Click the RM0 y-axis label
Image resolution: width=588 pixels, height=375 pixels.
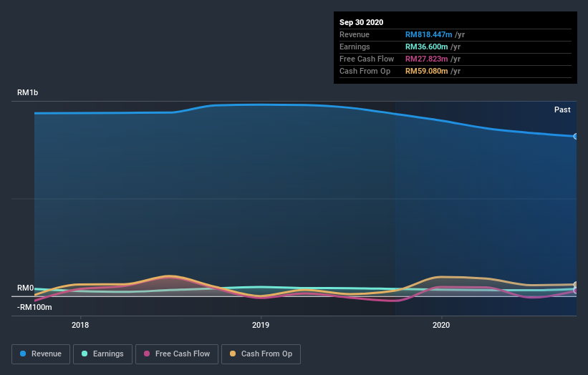tap(26, 288)
